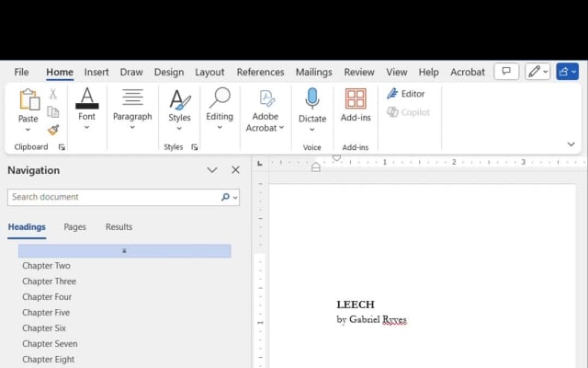Switch to the References tab
Image resolution: width=588 pixels, height=368 pixels.
(261, 72)
